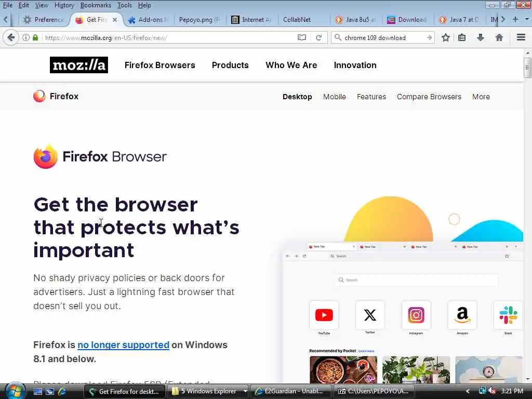This screenshot has width=532, height=399.
Task: Switch to the Internet Archive tab
Action: tap(251, 20)
